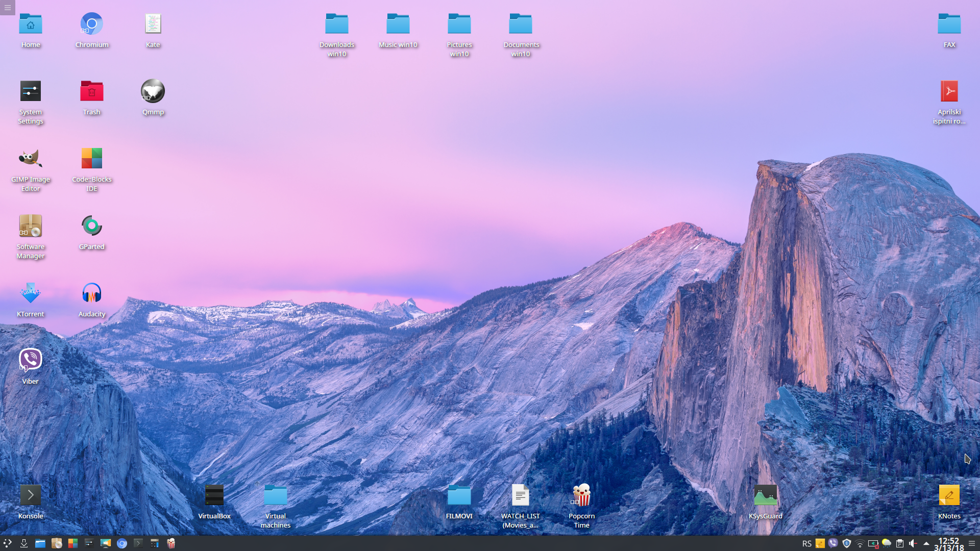980x551 pixels.
Task: Open the Wi-Fi network tray icon
Action: click(860, 543)
